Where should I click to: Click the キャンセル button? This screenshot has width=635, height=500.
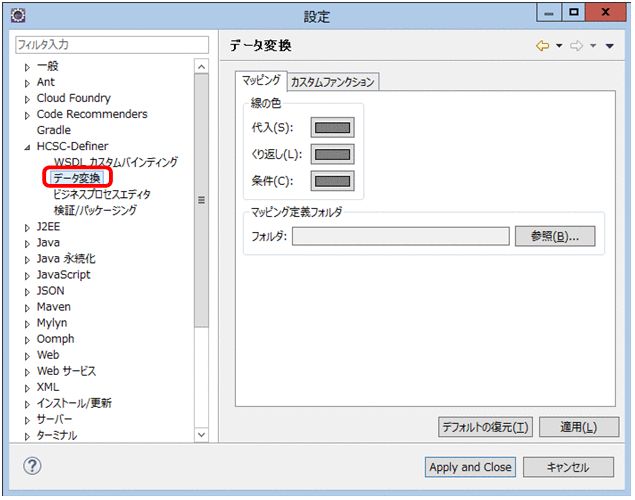coord(568,467)
